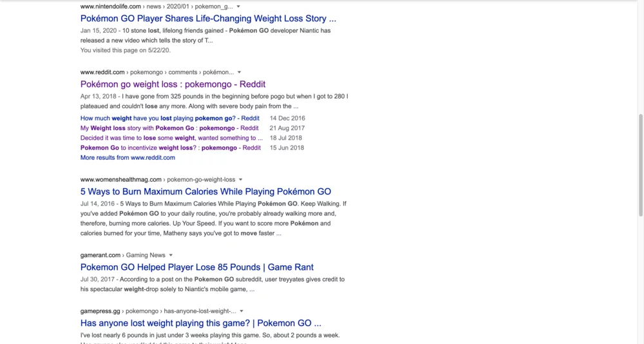The height and width of the screenshot is (344, 644).
Task: Click the gamerant.com breadcrumb URL
Action: coord(100,255)
